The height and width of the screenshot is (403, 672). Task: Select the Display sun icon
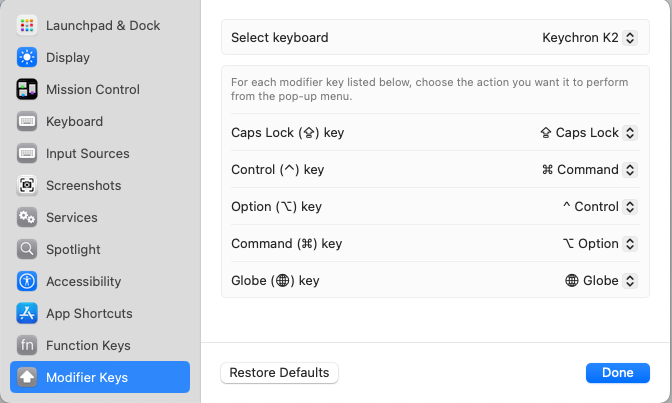(x=27, y=57)
